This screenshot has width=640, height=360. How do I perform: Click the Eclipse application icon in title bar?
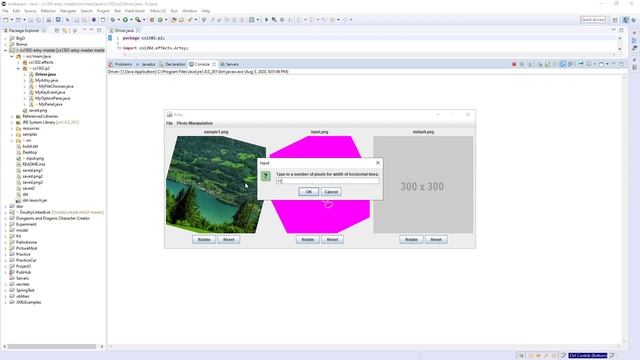tap(4, 4)
